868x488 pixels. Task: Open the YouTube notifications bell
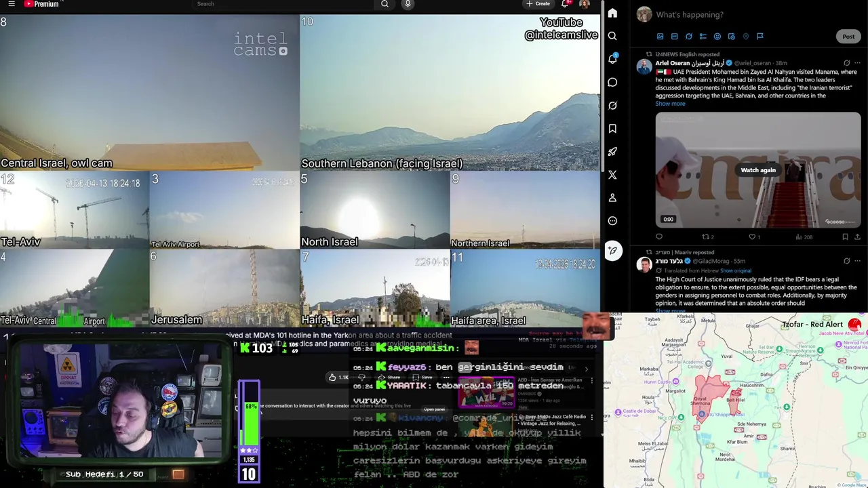point(566,4)
